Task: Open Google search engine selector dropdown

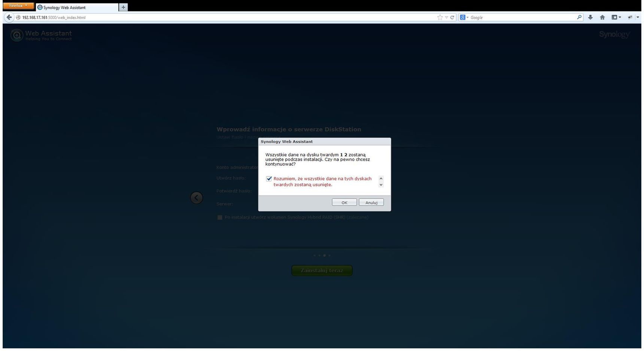Action: click(464, 17)
